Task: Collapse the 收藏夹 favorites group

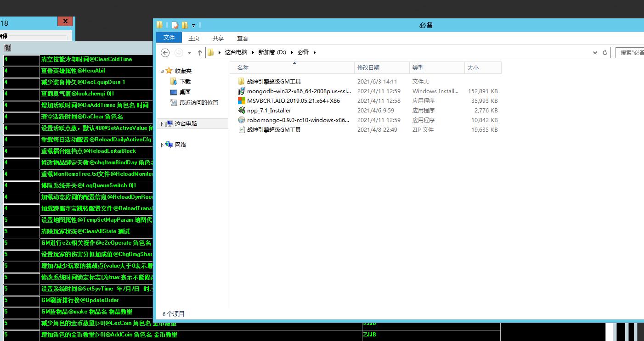Action: click(x=162, y=71)
